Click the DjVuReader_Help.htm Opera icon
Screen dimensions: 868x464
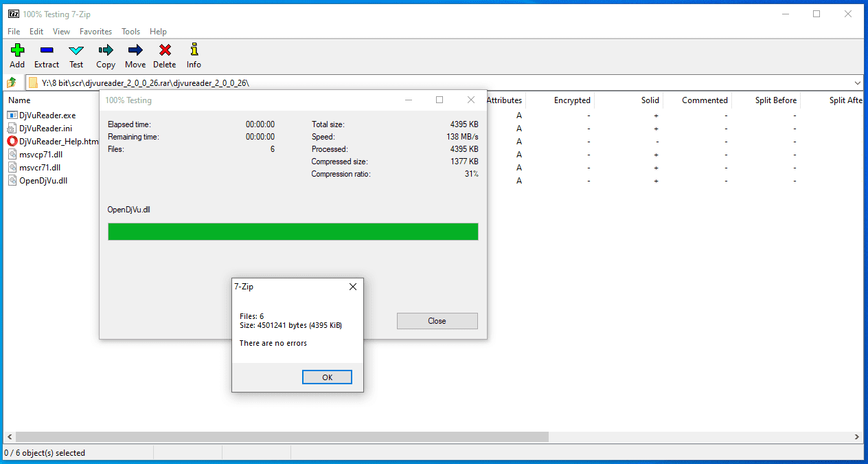click(12, 142)
